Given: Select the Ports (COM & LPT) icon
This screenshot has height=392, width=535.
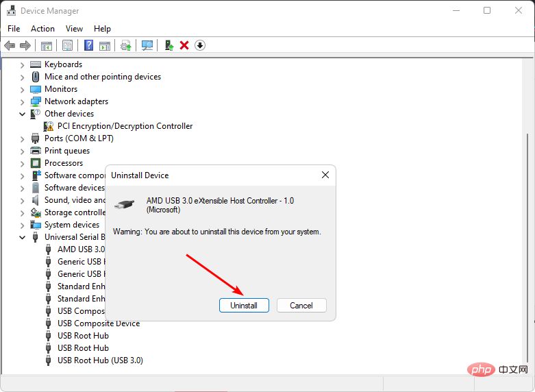Looking at the screenshot, I should coord(35,138).
